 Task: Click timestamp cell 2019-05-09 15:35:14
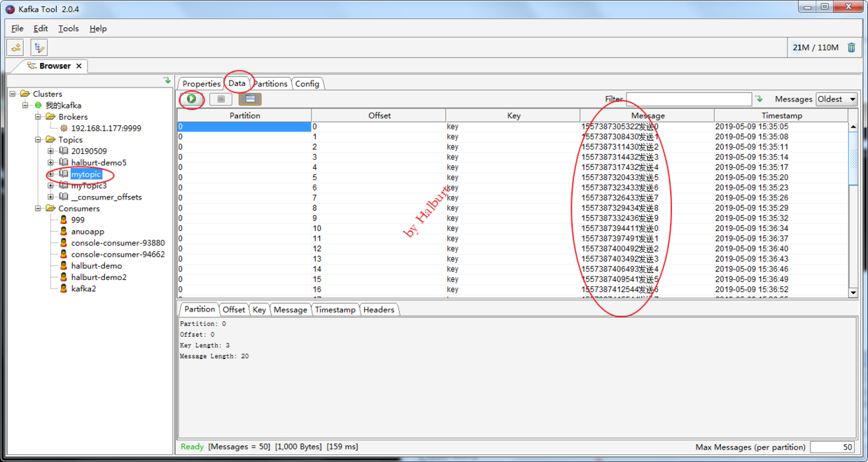pyautogui.click(x=781, y=157)
